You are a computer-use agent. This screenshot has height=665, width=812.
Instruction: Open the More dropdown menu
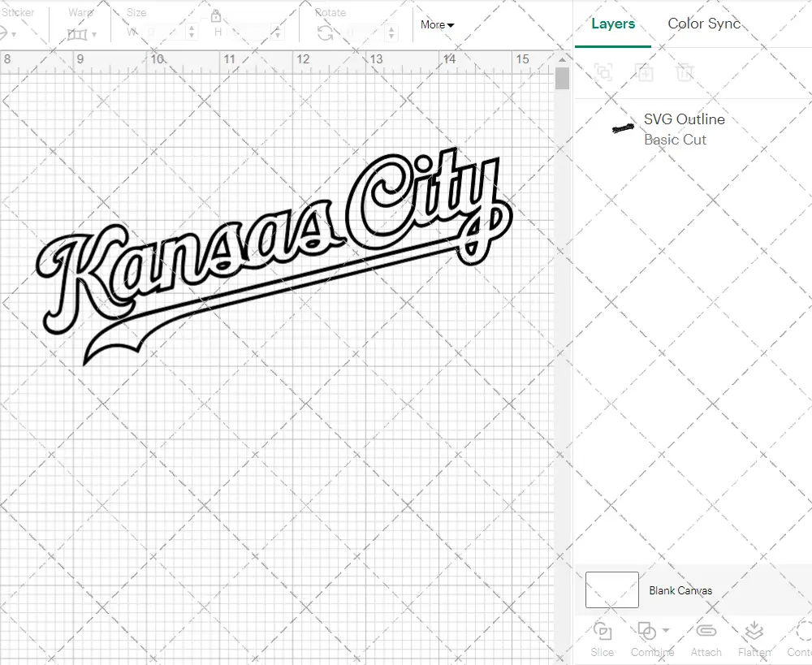coord(437,24)
